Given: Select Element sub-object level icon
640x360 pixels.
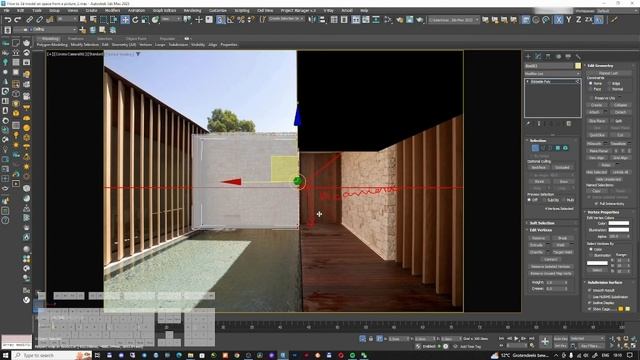Looking at the screenshot, I should click(565, 148).
